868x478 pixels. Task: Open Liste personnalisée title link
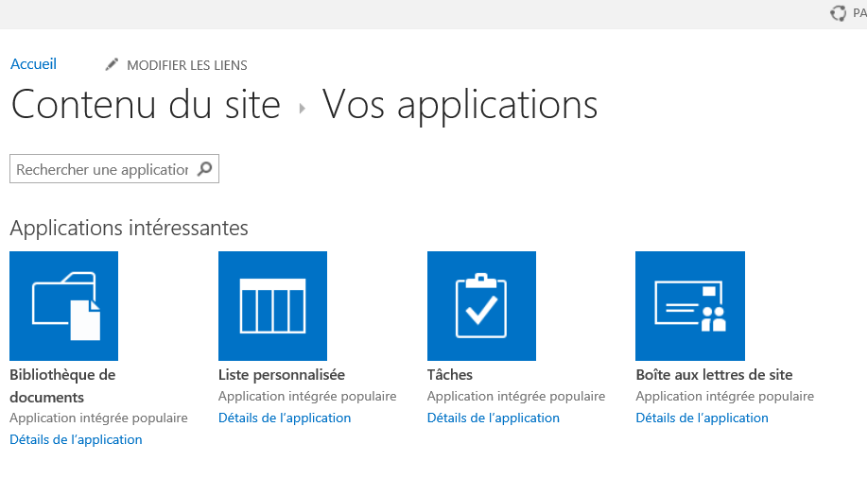click(282, 375)
